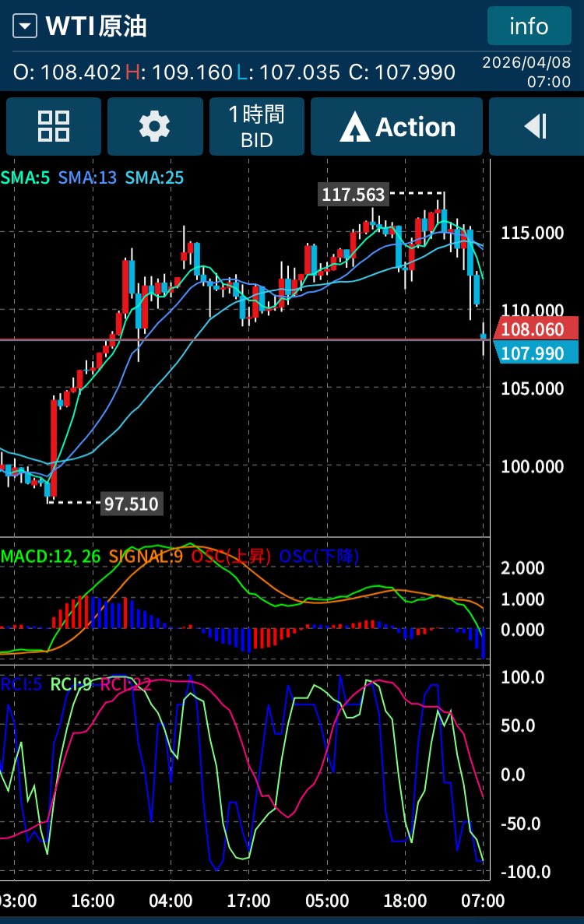Tap the SMA:25 indicator label
The width and height of the screenshot is (584, 924).
pos(154,177)
